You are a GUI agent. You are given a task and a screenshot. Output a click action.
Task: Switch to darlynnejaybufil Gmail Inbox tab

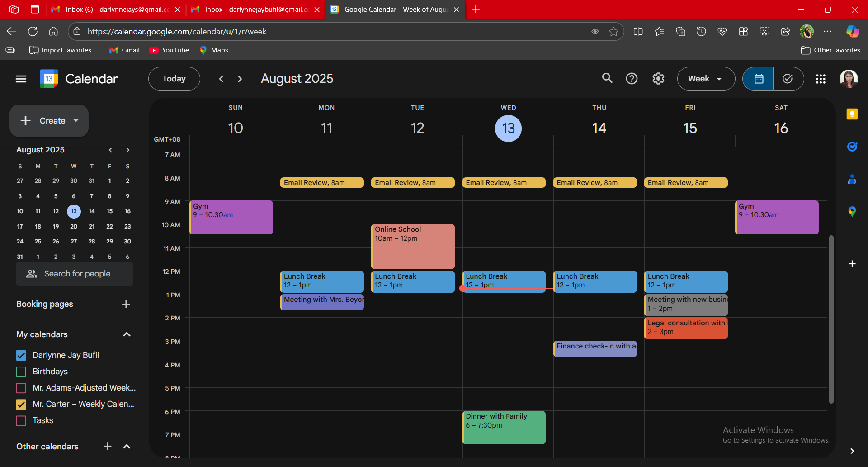pos(256,10)
